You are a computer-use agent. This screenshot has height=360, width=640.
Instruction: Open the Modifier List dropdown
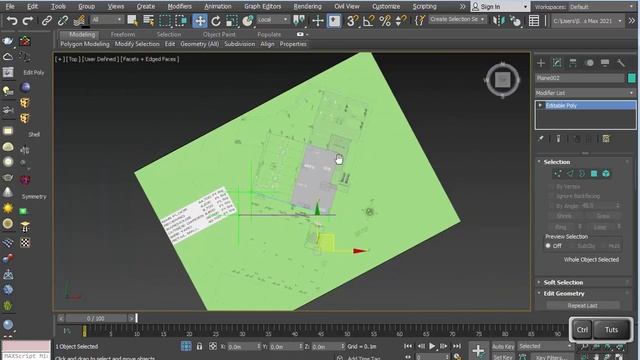click(585, 93)
